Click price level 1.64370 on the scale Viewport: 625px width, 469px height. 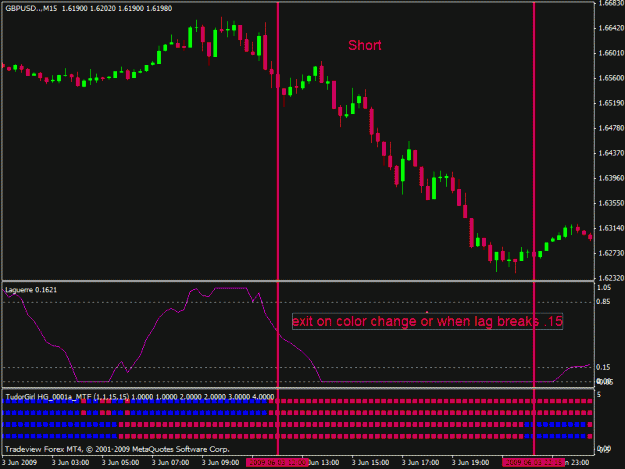click(611, 153)
